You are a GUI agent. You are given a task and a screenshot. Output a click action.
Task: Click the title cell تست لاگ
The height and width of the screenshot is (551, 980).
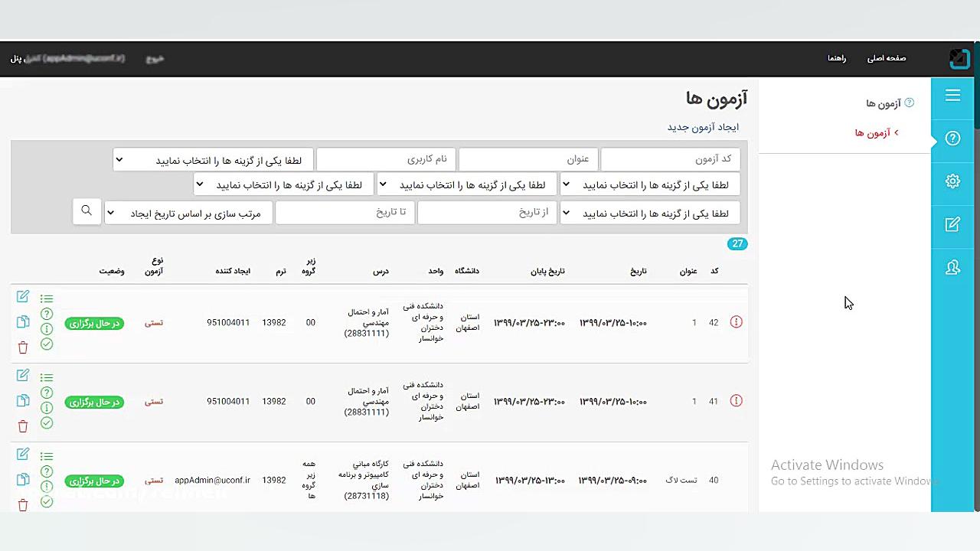tap(681, 481)
